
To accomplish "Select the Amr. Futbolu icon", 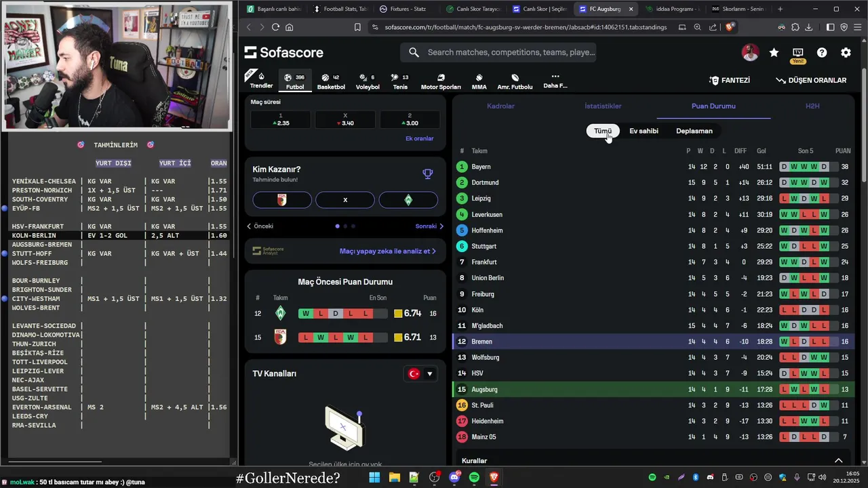I will (x=515, y=81).
